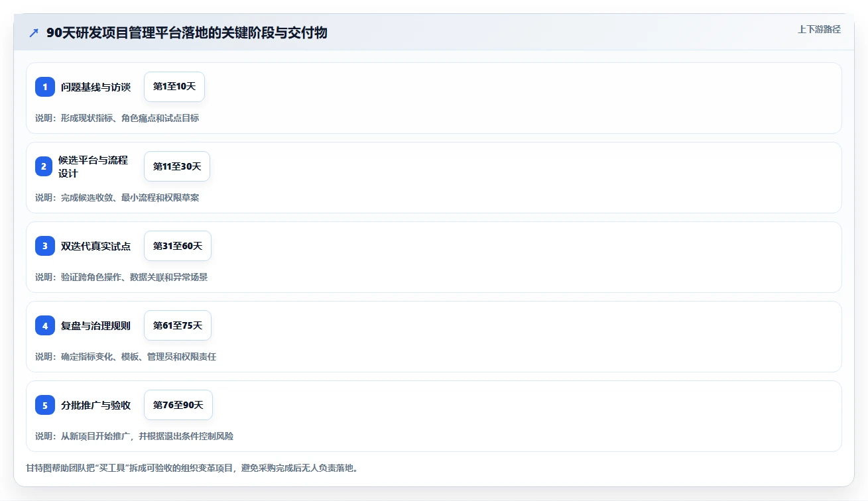
Task: Click the stage name 复盘与治理规则
Action: click(95, 325)
